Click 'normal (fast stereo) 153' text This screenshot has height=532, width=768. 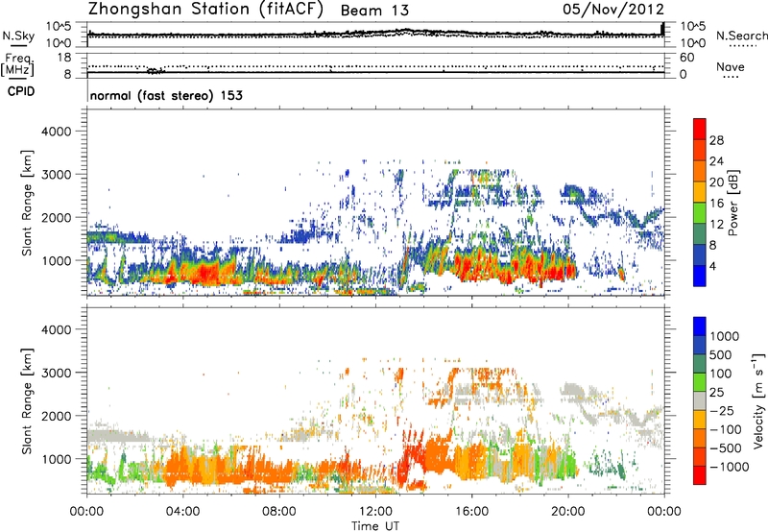tap(166, 95)
